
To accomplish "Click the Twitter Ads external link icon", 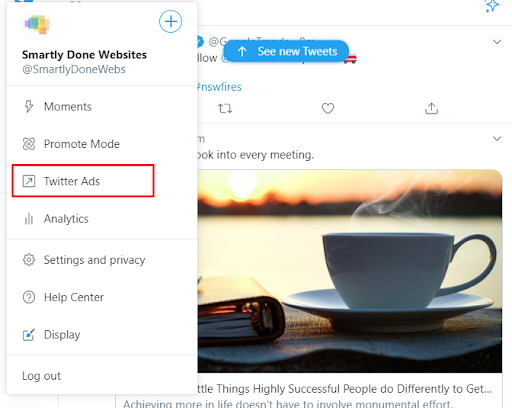I will click(x=29, y=181).
